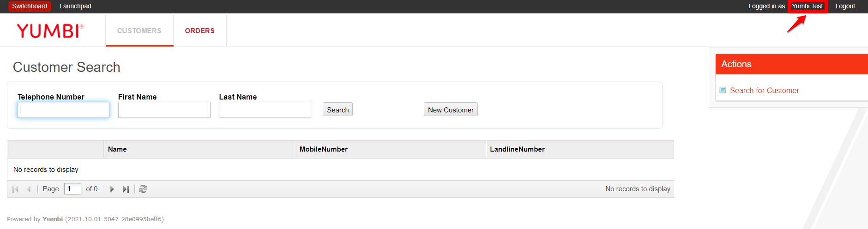868x229 pixels.
Task: Open the Search for Customer action link
Action: click(x=765, y=90)
